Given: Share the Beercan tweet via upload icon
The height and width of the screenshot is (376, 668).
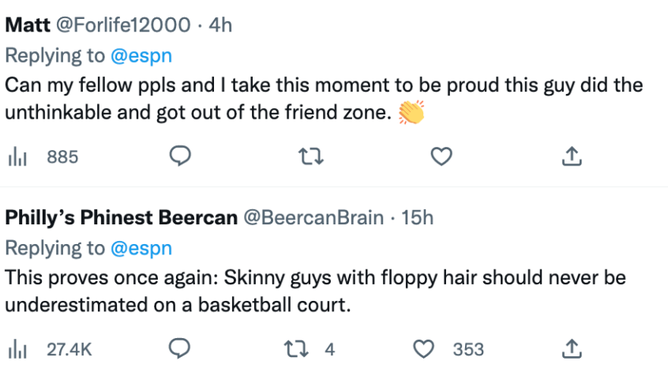Looking at the screenshot, I should click(x=572, y=349).
